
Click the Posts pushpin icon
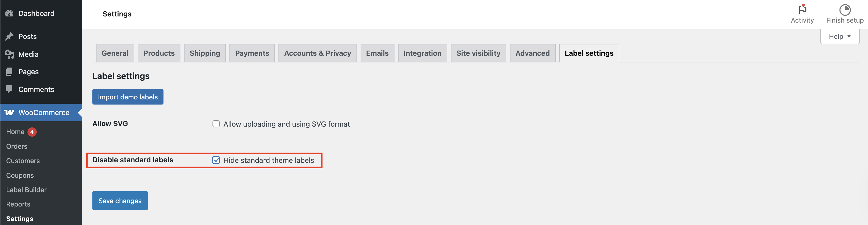click(9, 36)
